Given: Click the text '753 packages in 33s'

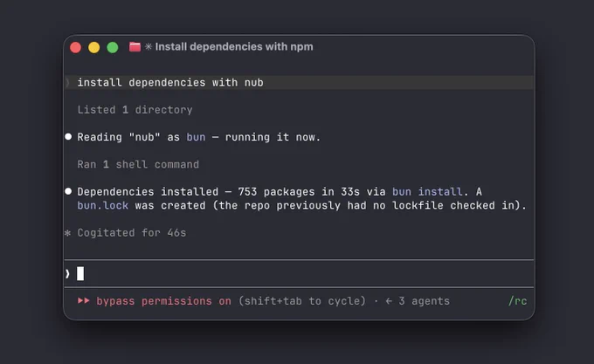Looking at the screenshot, I should (299, 191).
